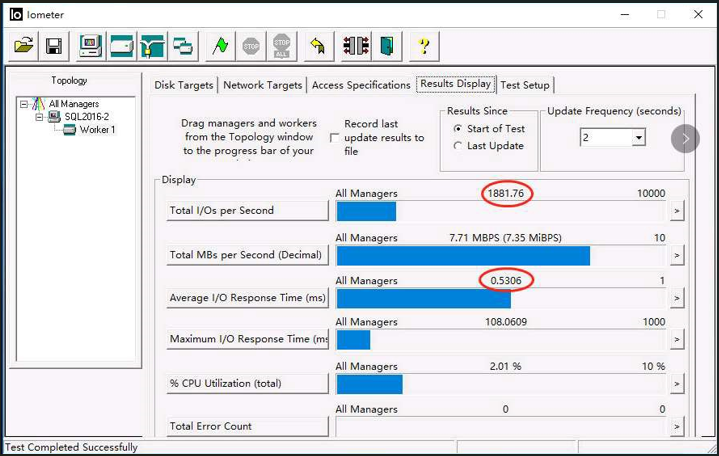The width and height of the screenshot is (719, 456).
Task: Click the Save configuration floppy disk icon
Action: 54,46
